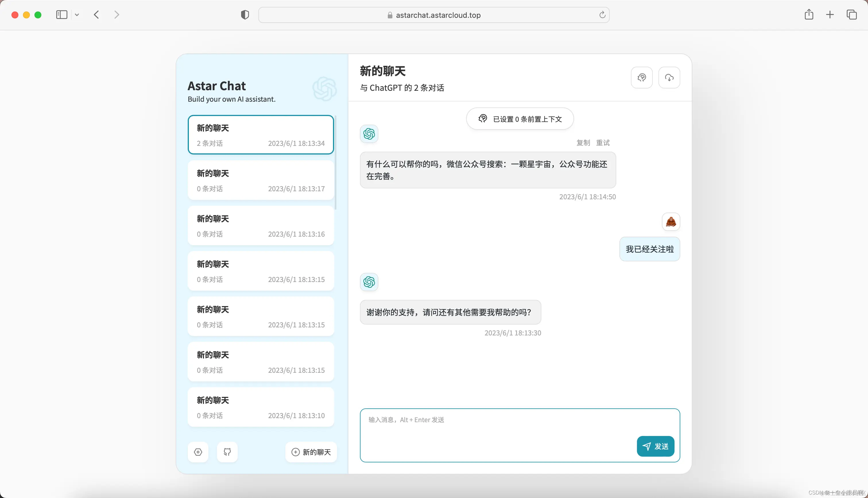The width and height of the screenshot is (868, 498).
Task: Toggle the Safari sidebar icon
Action: 61,15
